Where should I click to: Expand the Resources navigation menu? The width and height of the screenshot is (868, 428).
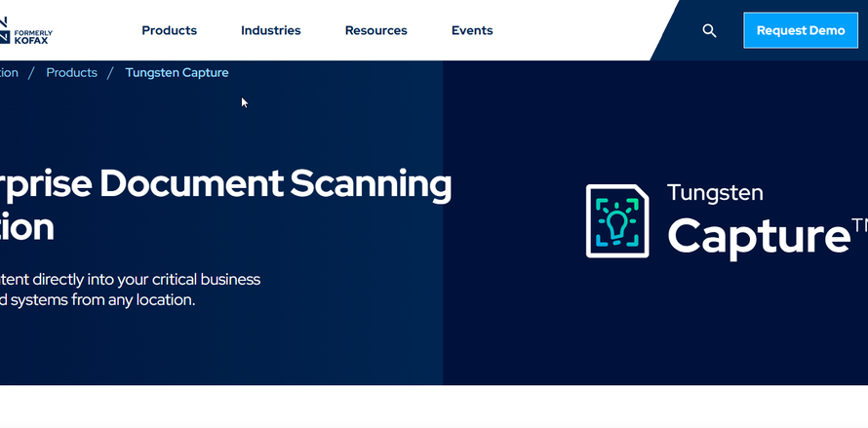[x=375, y=30]
